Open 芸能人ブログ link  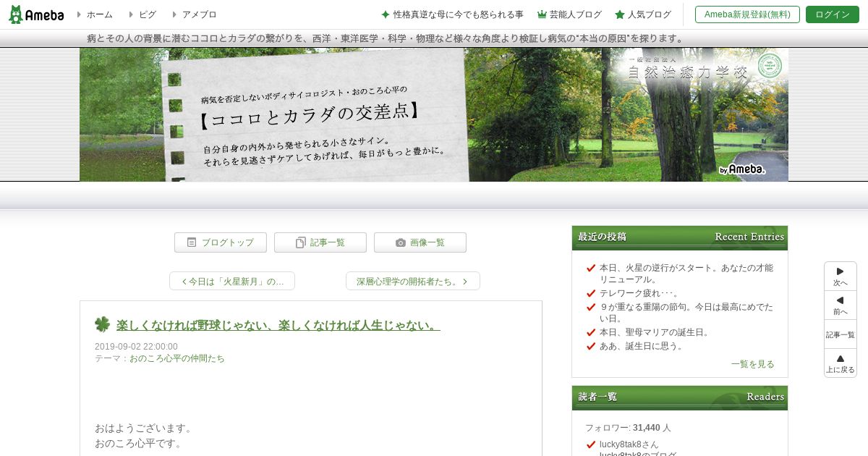[x=576, y=14]
